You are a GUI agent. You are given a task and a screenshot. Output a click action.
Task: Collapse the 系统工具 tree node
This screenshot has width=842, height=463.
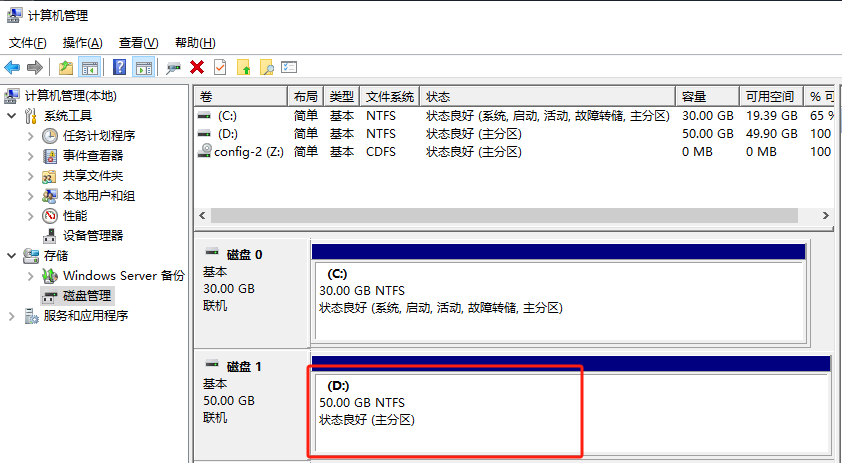pyautogui.click(x=12, y=116)
